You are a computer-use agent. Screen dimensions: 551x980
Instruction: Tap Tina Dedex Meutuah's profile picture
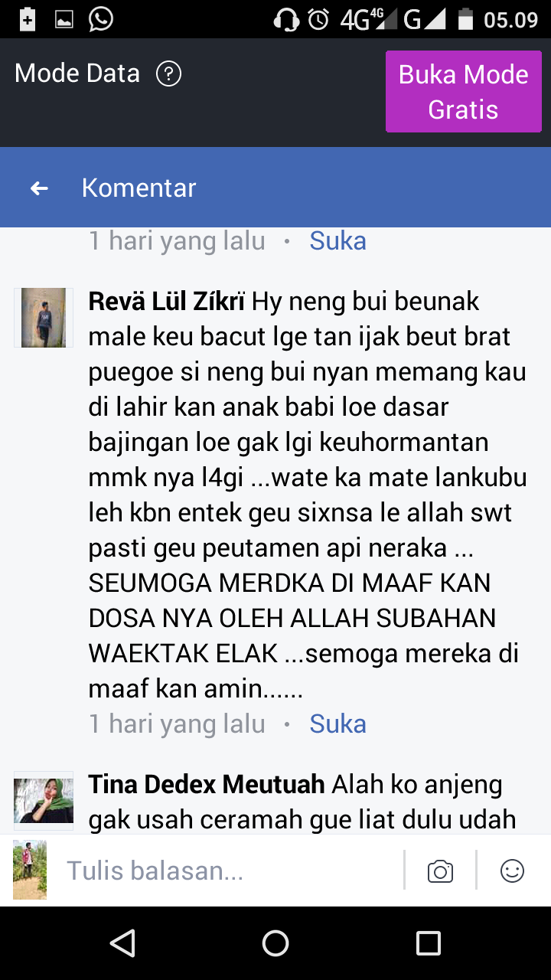tap(44, 801)
